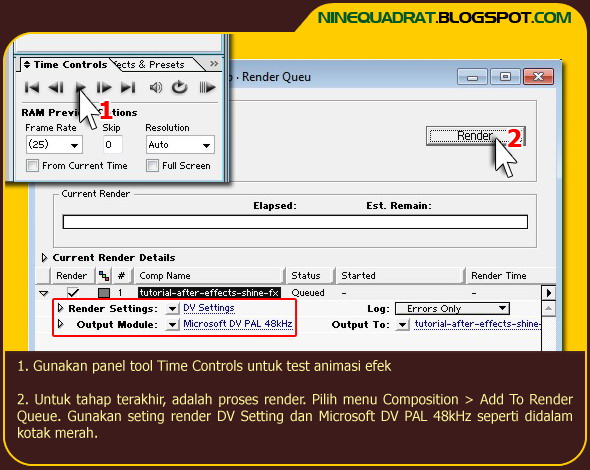
Task: Uncheck render checkbox for queue item 1
Action: (73, 292)
